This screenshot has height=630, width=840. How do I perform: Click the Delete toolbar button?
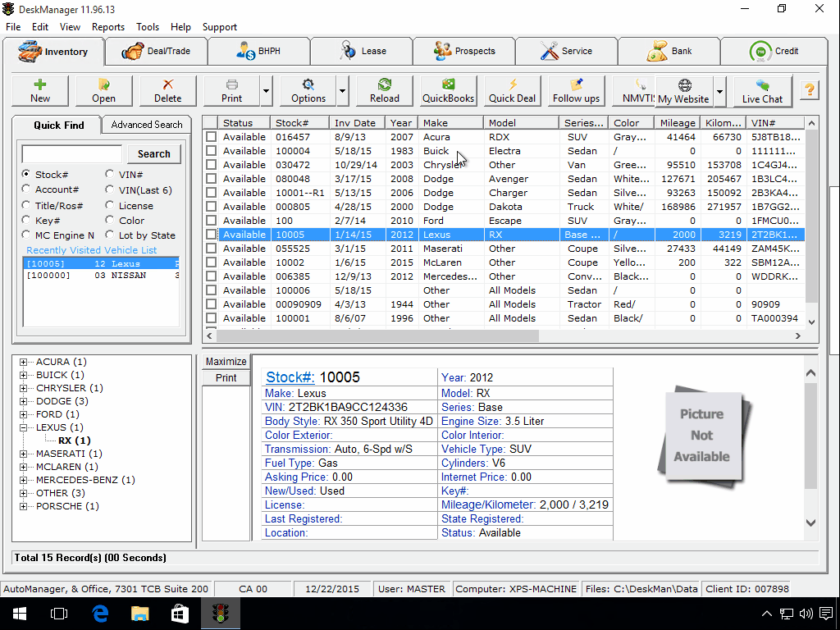point(167,91)
